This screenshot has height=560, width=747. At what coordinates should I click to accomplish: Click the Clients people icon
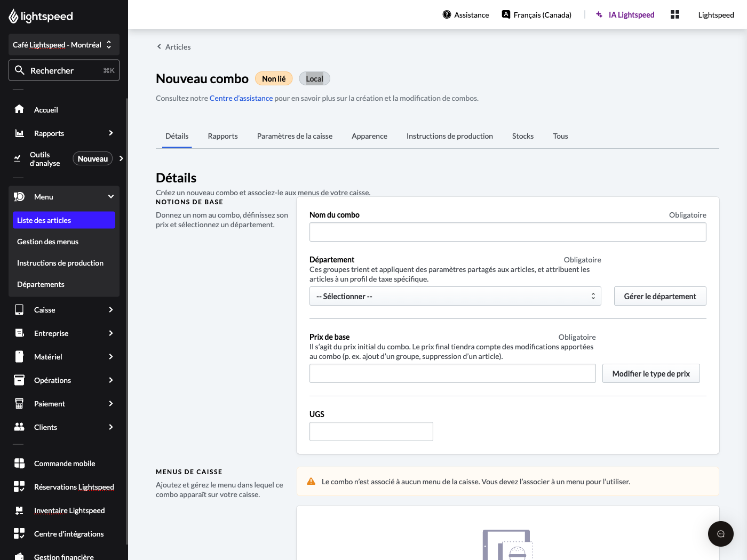point(19,427)
